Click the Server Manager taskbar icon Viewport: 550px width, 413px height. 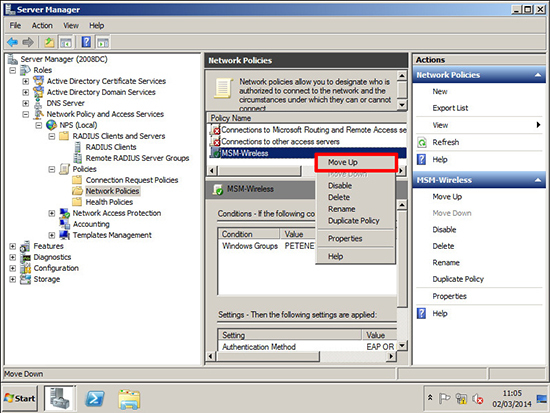coord(60,399)
